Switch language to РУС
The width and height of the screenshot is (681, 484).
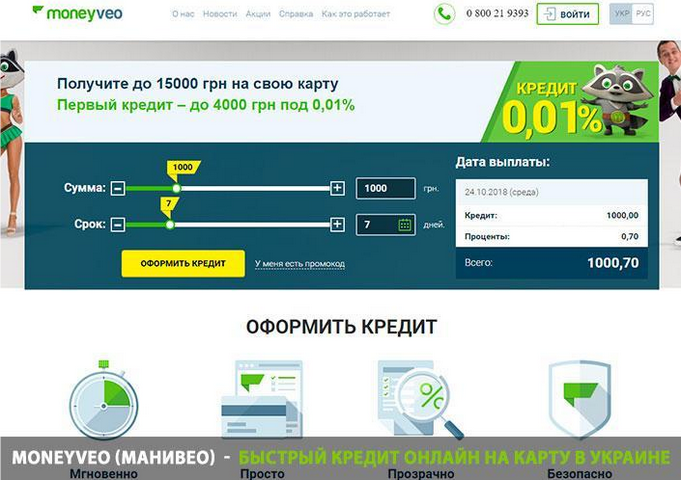point(643,14)
